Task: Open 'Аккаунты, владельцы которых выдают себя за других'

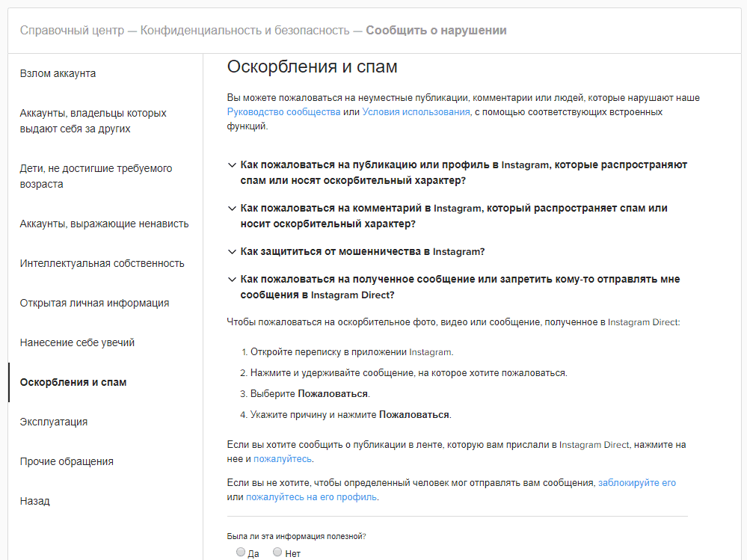Action: coord(93,121)
